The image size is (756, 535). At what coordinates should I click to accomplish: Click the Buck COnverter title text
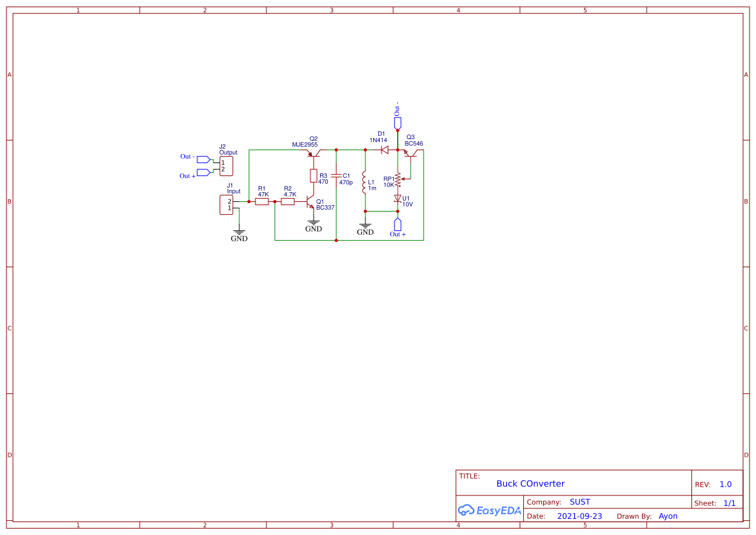(530, 483)
